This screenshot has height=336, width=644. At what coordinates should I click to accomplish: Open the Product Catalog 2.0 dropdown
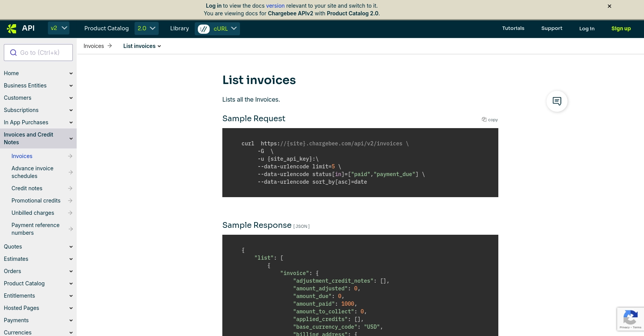tap(146, 28)
